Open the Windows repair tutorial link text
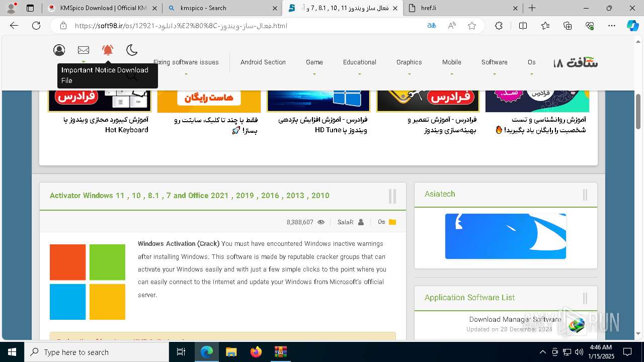This screenshot has width=644, height=362. (x=442, y=125)
